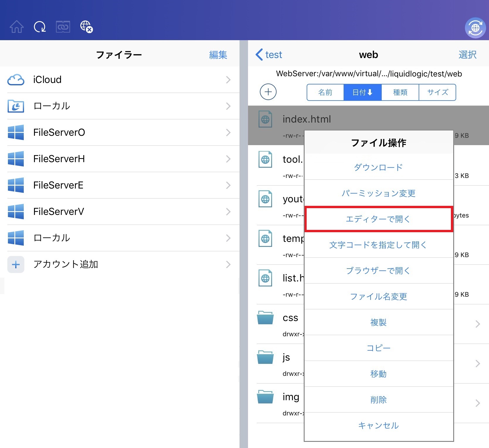
Task: Tap the home icon in top toolbar
Action: [x=17, y=27]
